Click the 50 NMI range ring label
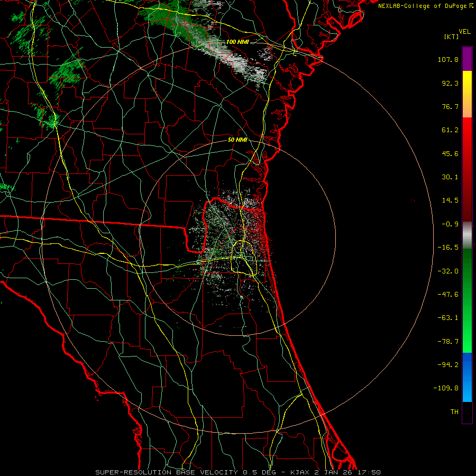Screen dimensions: 476x476 (x=237, y=140)
